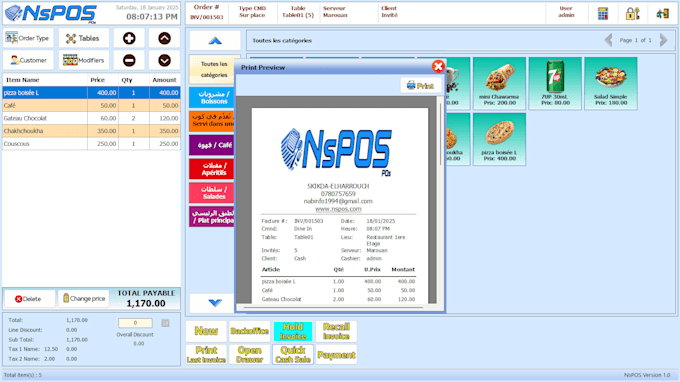Click Type CMD Sur place header field
The height and width of the screenshot is (382, 680).
click(x=252, y=12)
